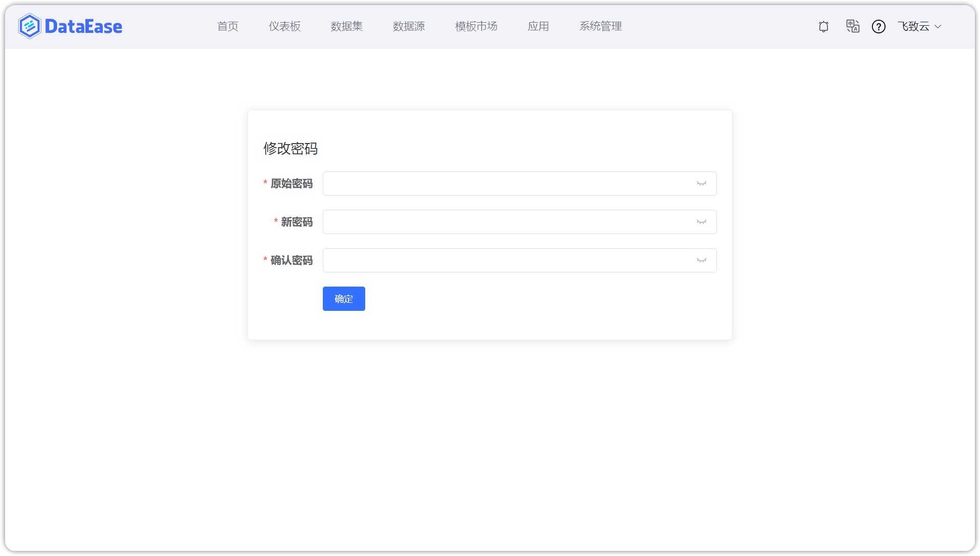Click the 原始密码 field label
Viewport: 980px width, 556px height.
point(291,183)
